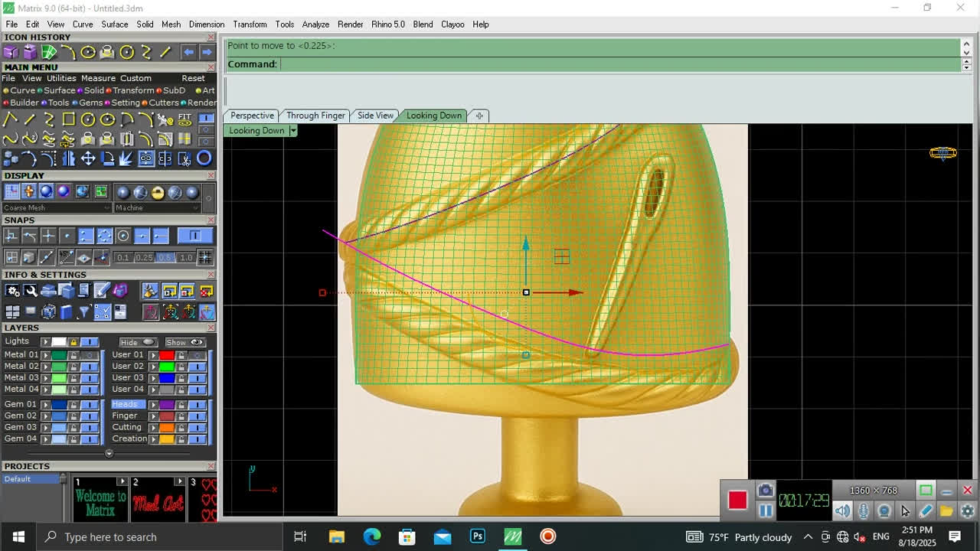Open the Machine display dropdown

[157, 207]
